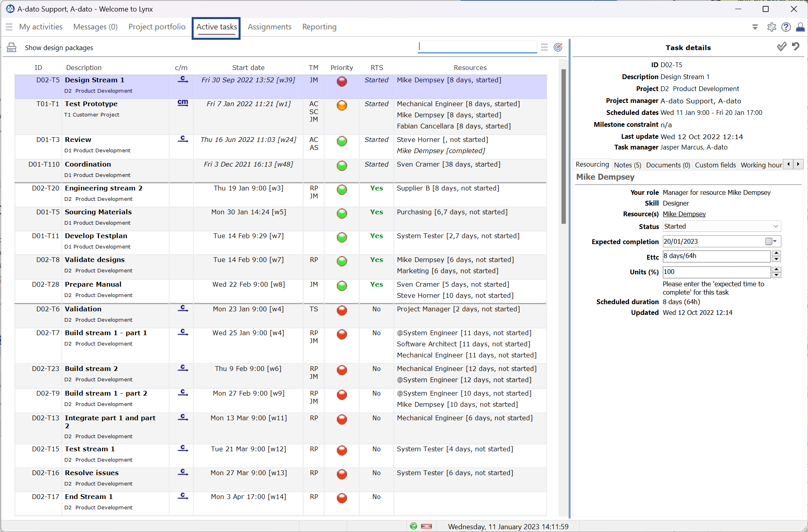Viewport: 808px width, 532px height.
Task: Click green priority ball for Prepare Manual
Action: 342,286
